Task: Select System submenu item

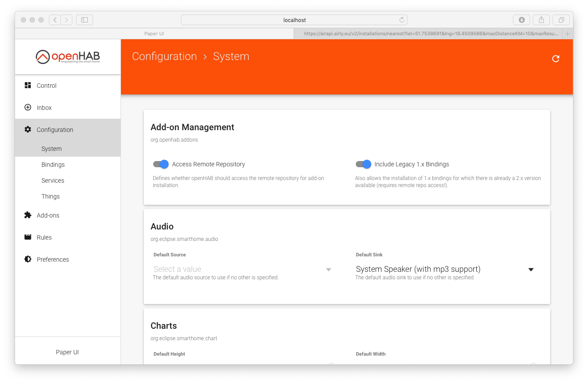Action: point(68,149)
